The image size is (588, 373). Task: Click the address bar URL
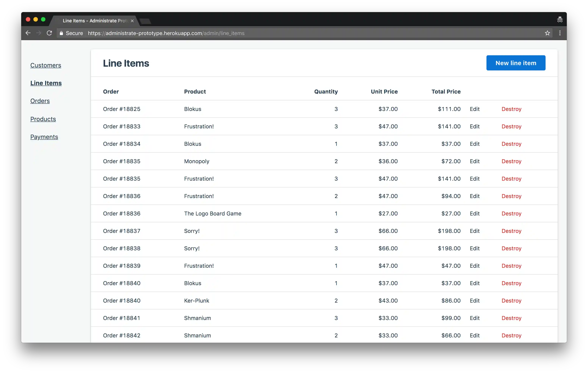tap(166, 33)
